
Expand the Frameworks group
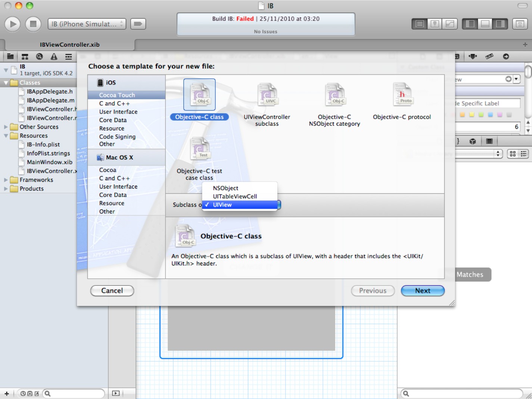pyautogui.click(x=6, y=180)
